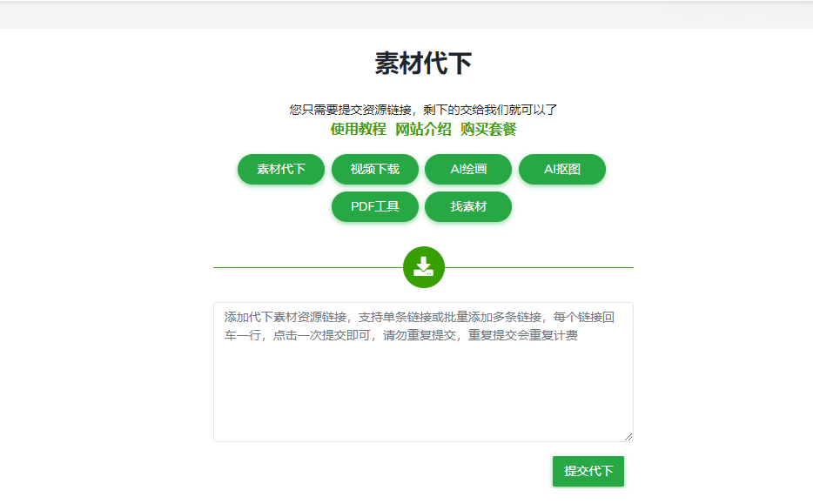
Task: Submit links with 提交代下 button
Action: (588, 471)
